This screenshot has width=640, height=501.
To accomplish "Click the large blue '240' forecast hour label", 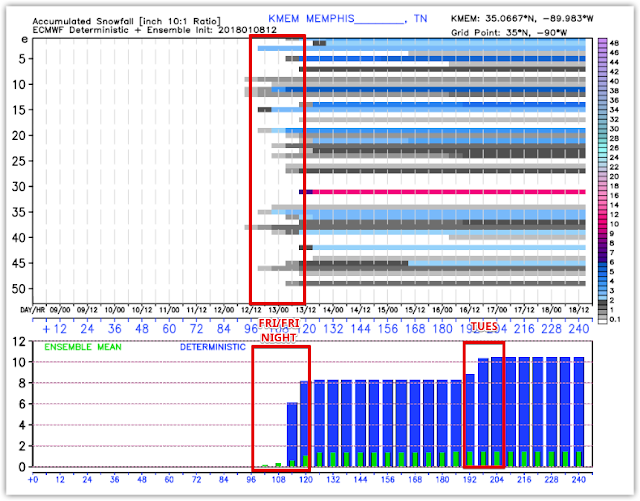I will tap(579, 329).
